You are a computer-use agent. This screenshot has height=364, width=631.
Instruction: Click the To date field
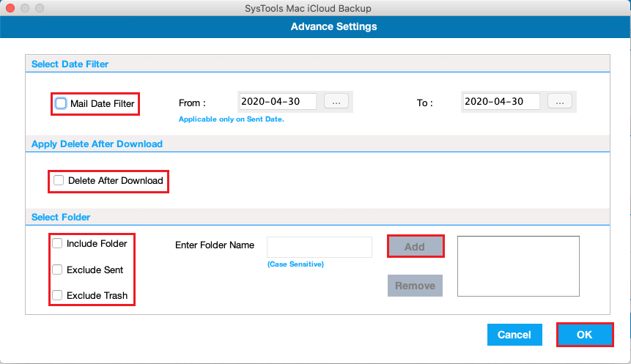[x=501, y=102]
